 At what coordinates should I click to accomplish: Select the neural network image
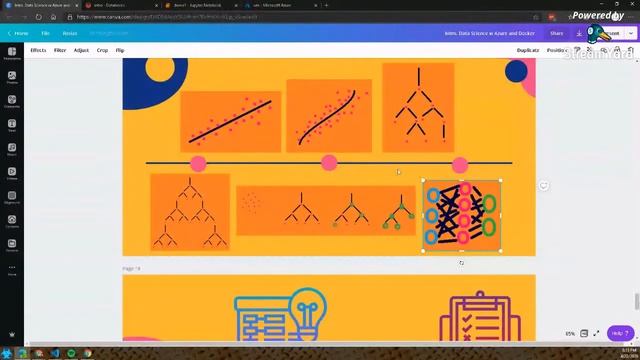point(462,216)
